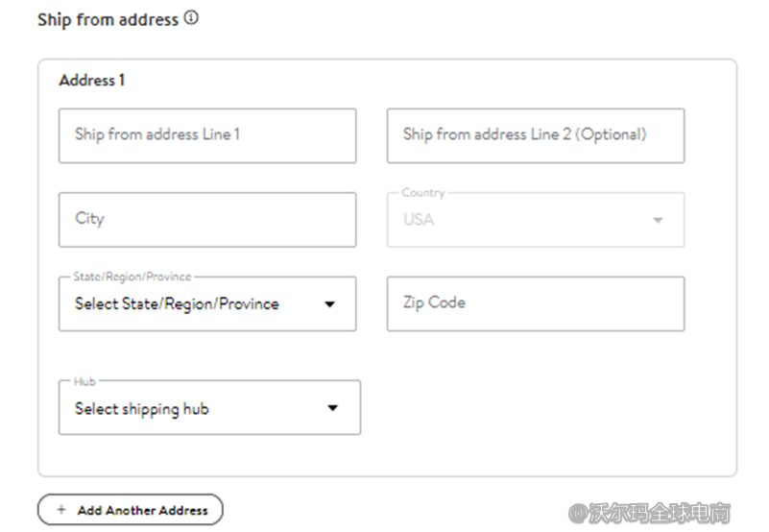Click the small Country field label
The image size is (769, 532).
pos(423,193)
